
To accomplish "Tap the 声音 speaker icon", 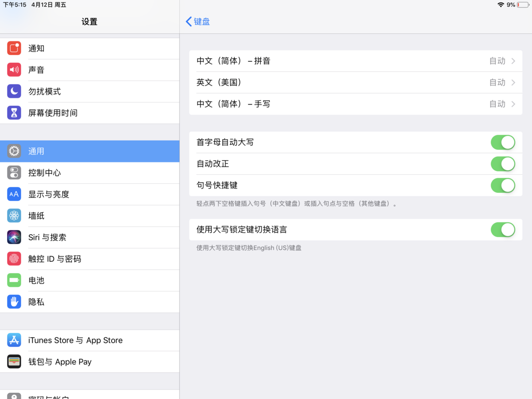I will (x=14, y=70).
